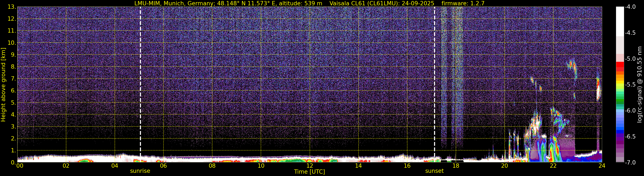Viewport: 644px width, 176px height.
Task: Click the 12 tick on time axis
Action: click(x=310, y=166)
